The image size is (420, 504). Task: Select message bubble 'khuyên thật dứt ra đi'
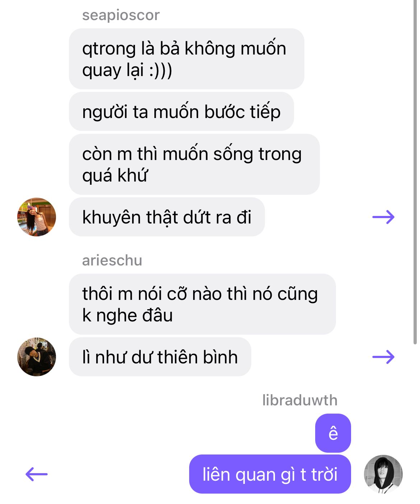(x=167, y=217)
